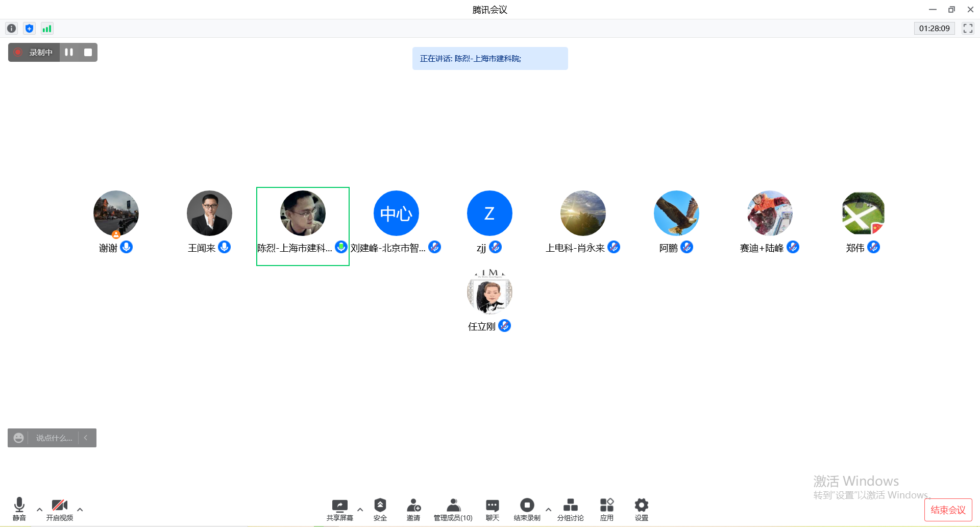This screenshot has width=980, height=527.
Task: Open Settings (设置) gear
Action: (x=641, y=509)
